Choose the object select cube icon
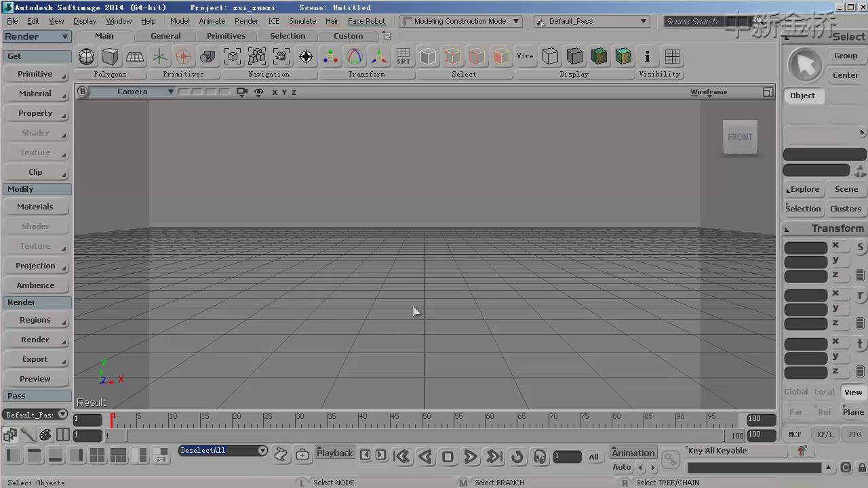The width and height of the screenshot is (868, 488). [x=428, y=56]
